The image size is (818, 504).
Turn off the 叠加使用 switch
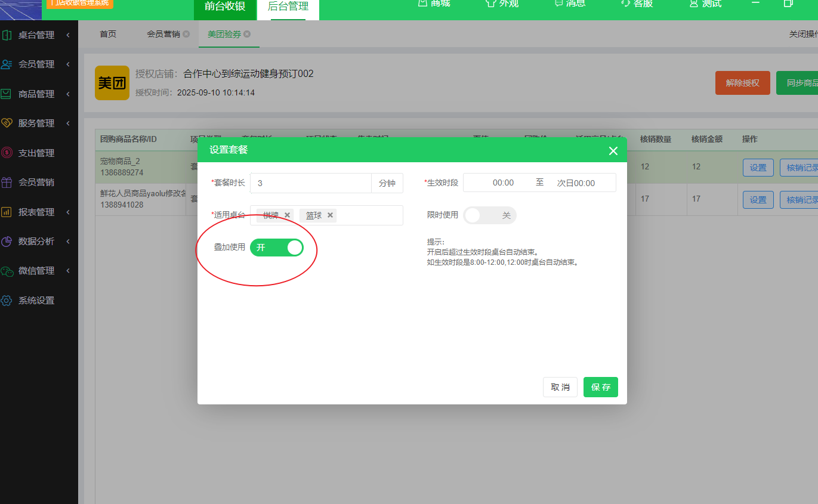tap(277, 248)
